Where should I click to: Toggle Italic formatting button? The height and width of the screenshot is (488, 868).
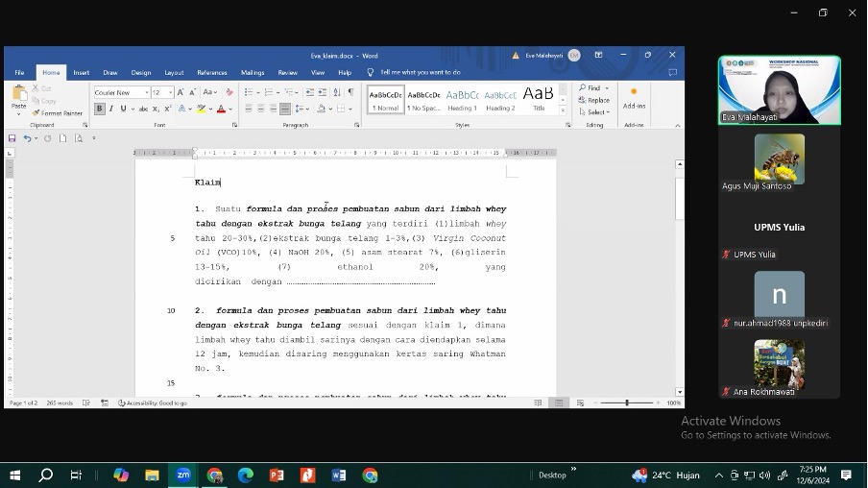[110, 109]
